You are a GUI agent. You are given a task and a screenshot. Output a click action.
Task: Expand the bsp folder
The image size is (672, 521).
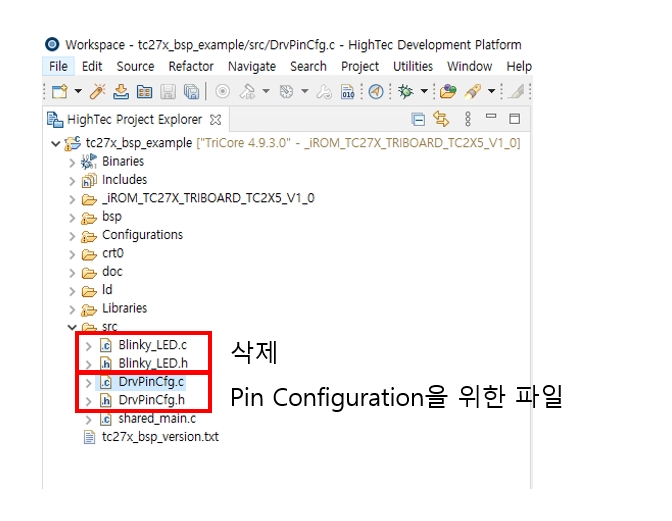[72, 218]
